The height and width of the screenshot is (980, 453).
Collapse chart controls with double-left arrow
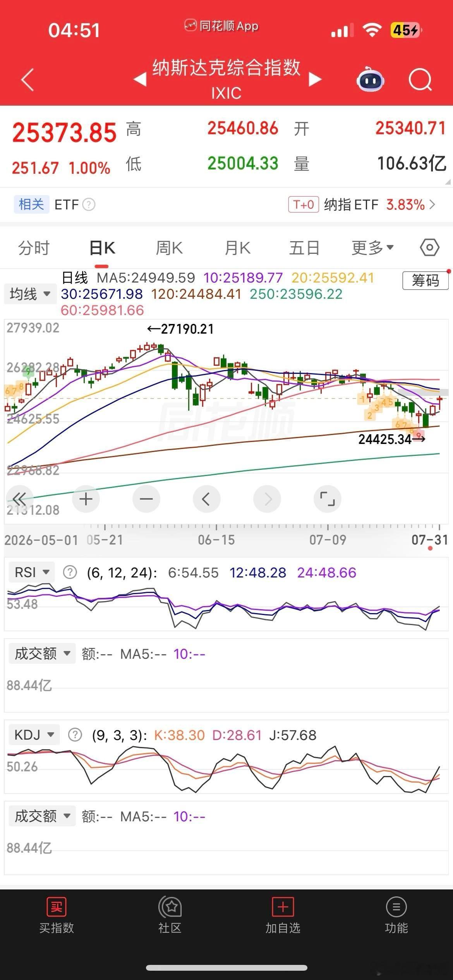tap(20, 499)
